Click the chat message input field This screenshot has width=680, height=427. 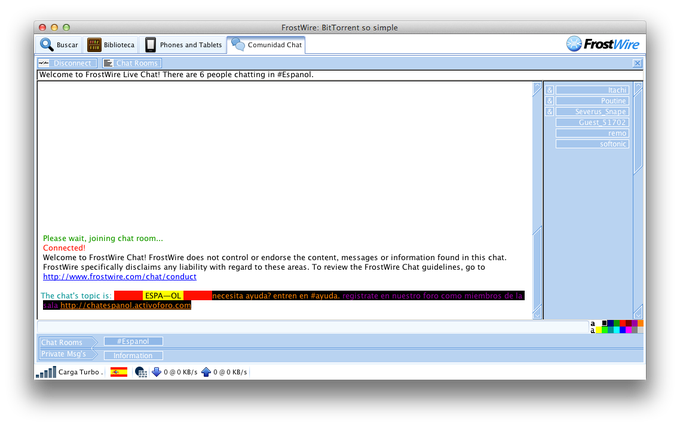[312, 327]
